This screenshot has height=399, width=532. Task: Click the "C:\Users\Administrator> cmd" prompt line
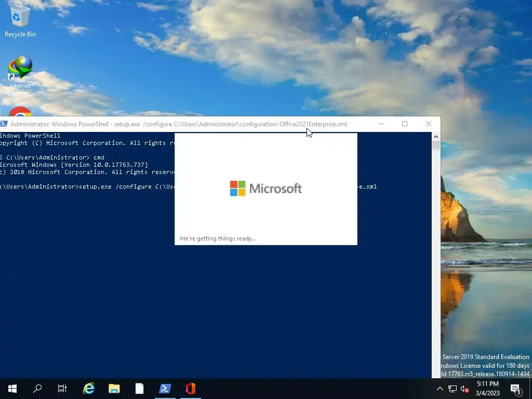(52, 157)
